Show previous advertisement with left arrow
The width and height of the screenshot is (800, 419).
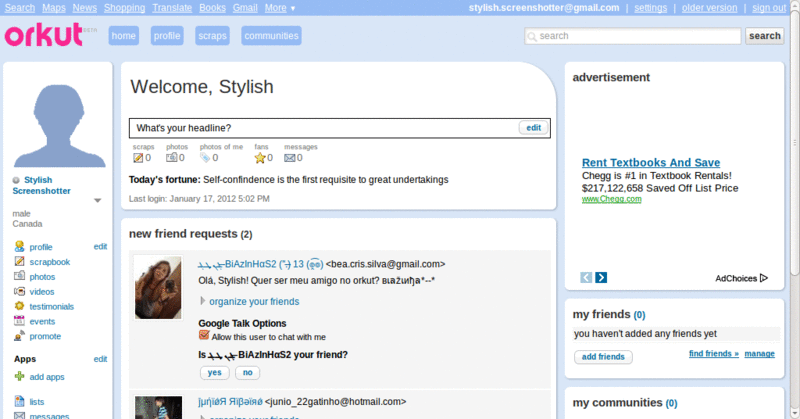pos(586,278)
